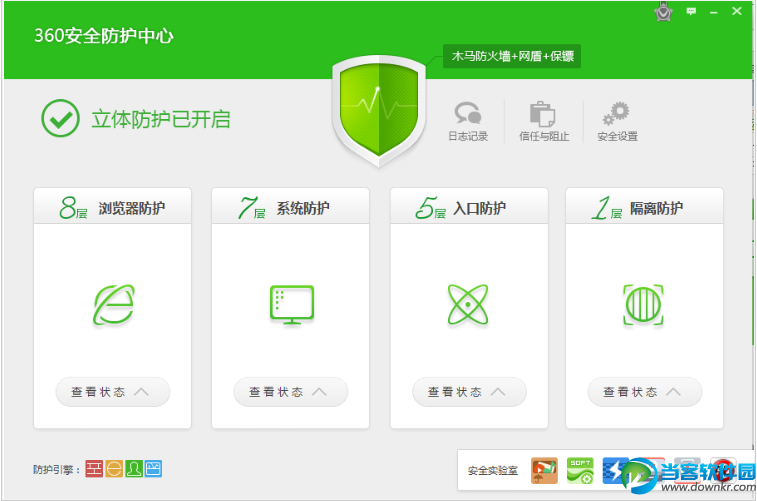The image size is (757, 501).
Task: Open the brown media umbrella lab tool
Action: coord(544,471)
